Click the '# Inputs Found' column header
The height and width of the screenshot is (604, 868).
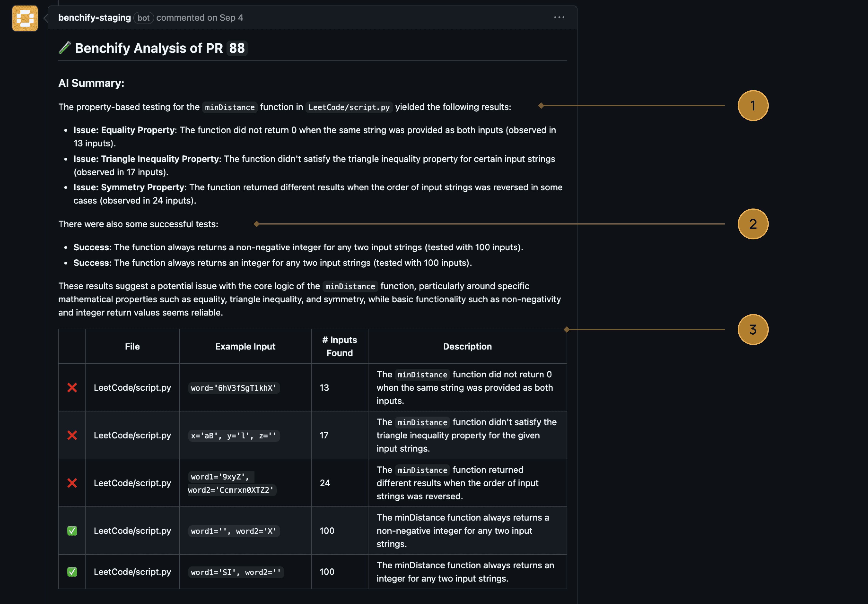[x=339, y=346]
